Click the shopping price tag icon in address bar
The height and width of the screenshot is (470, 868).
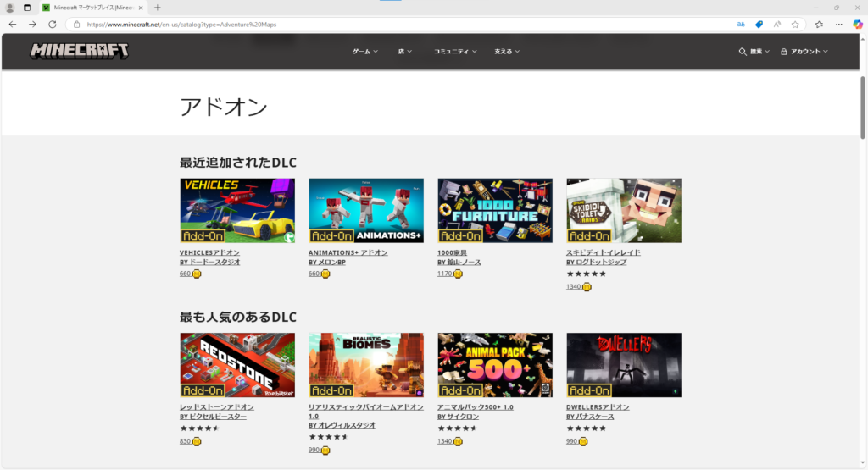tap(759, 25)
